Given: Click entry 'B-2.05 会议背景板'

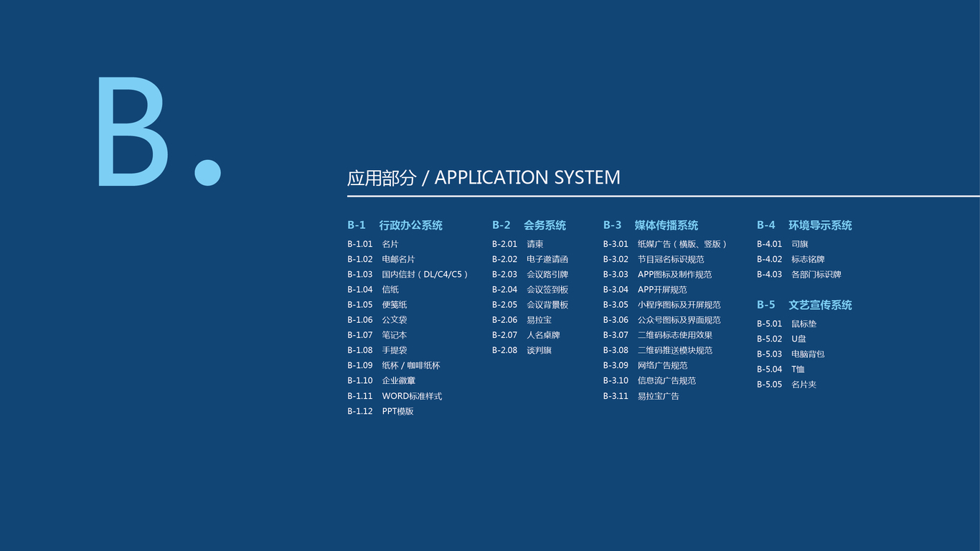Looking at the screenshot, I should coord(530,305).
